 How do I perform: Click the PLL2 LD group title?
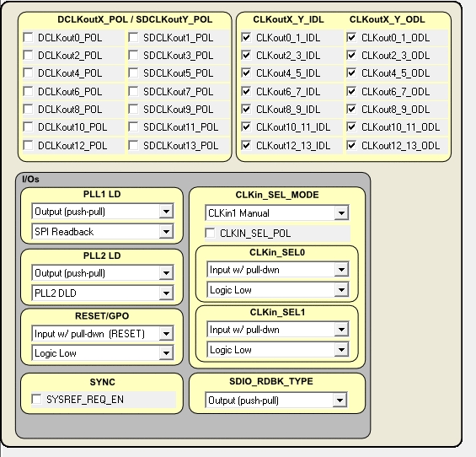click(102, 255)
